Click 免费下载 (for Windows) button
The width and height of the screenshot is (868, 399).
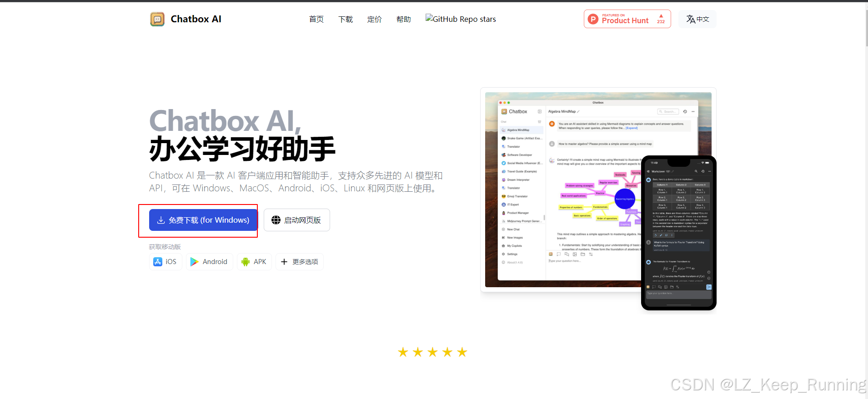coord(203,220)
